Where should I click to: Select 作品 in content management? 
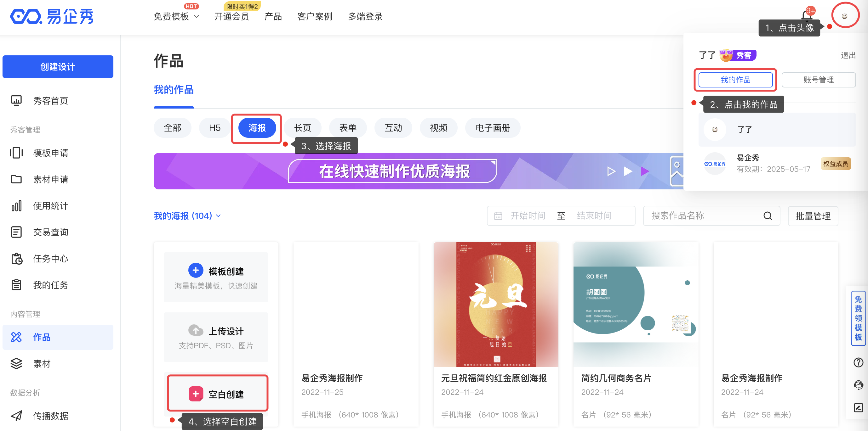click(x=58, y=337)
